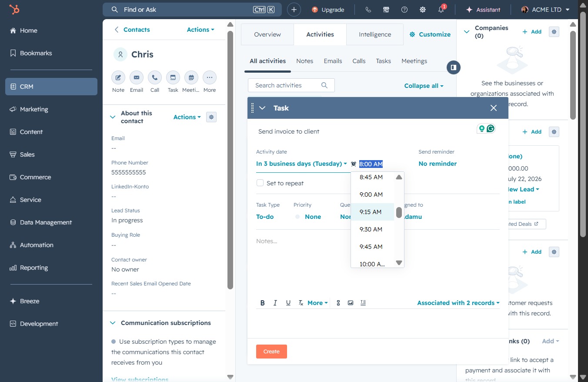Click the sidebar collapse toggle button
Image resolution: width=588 pixels, height=382 pixels.
(454, 67)
